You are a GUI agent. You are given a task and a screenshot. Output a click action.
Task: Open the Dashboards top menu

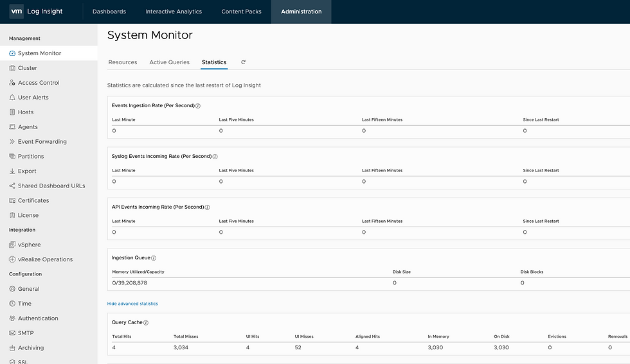coord(109,12)
